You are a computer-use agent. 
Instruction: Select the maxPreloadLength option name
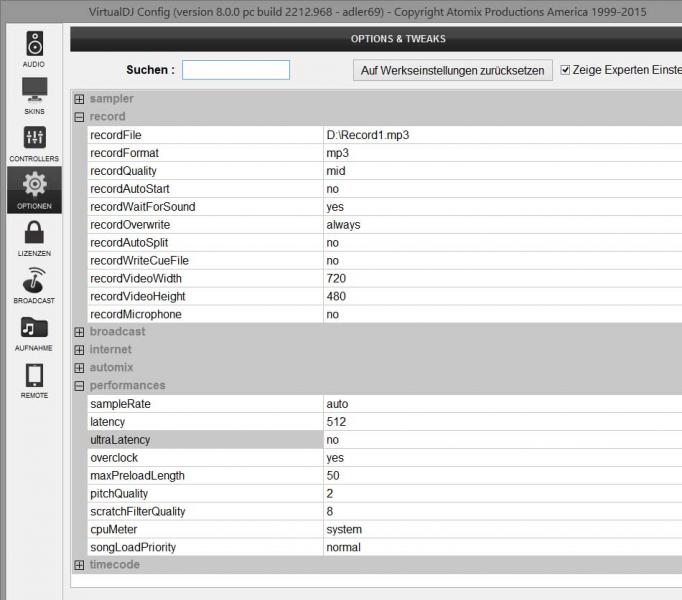point(137,476)
